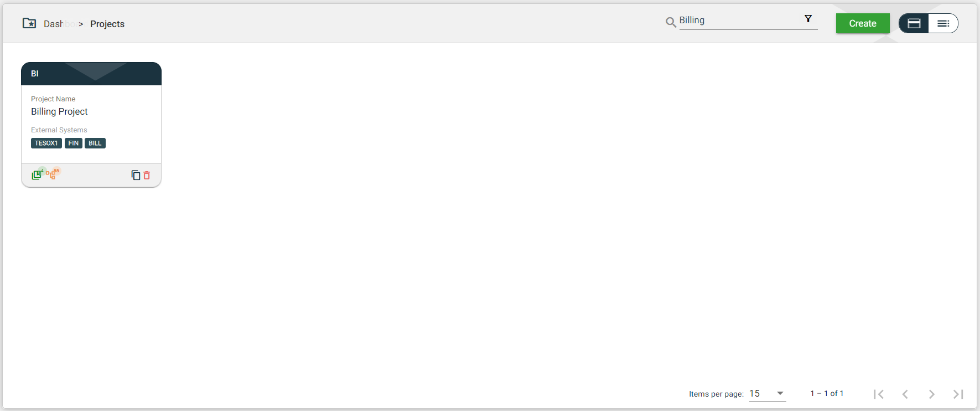Go to the previous page
The image size is (980, 411).
click(905, 394)
